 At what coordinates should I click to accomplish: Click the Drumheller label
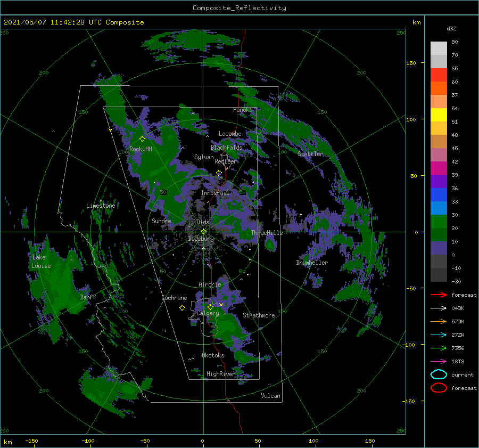click(312, 263)
